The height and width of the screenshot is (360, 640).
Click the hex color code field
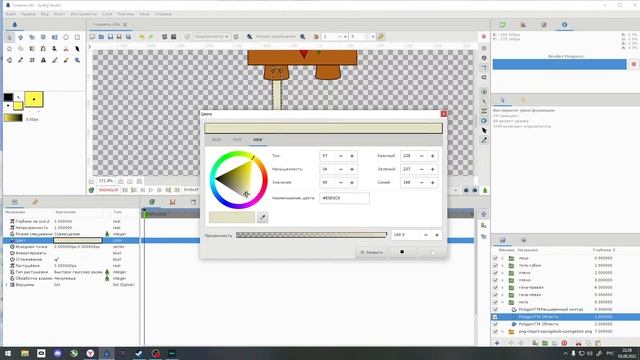(344, 198)
